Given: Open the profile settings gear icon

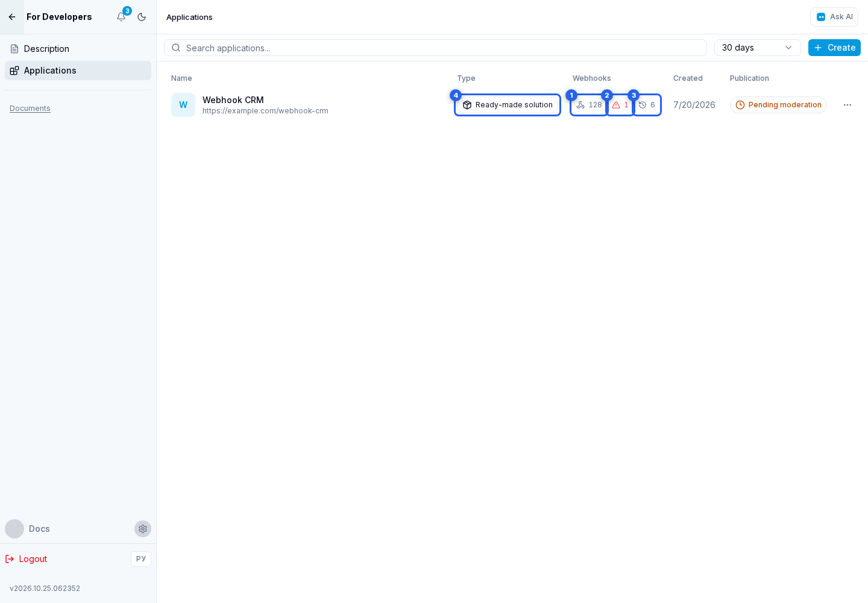Looking at the screenshot, I should click(143, 529).
